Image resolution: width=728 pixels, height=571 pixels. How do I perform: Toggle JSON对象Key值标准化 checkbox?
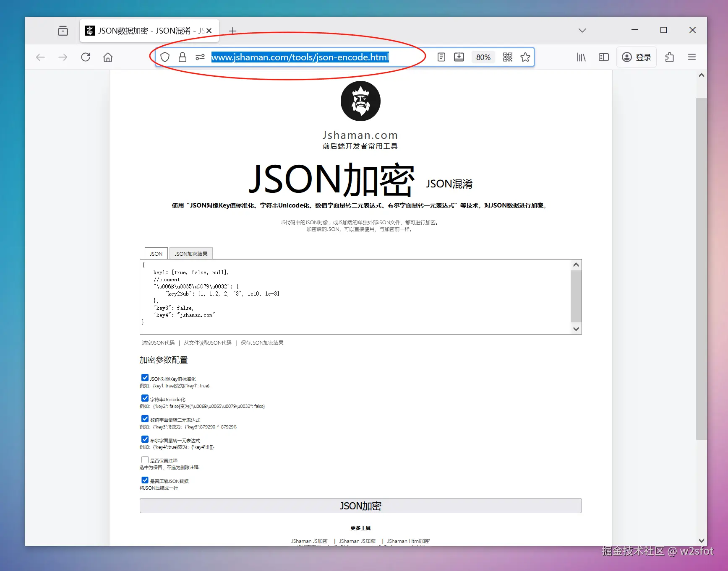(x=145, y=378)
